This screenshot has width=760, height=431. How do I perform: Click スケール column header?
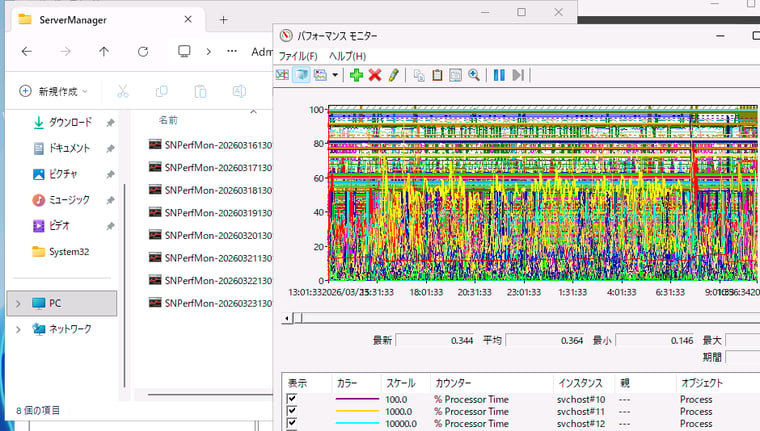pyautogui.click(x=406, y=383)
